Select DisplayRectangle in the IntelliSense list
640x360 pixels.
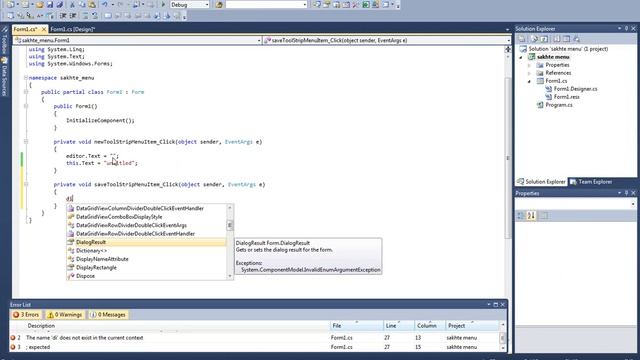pyautogui.click(x=147, y=268)
